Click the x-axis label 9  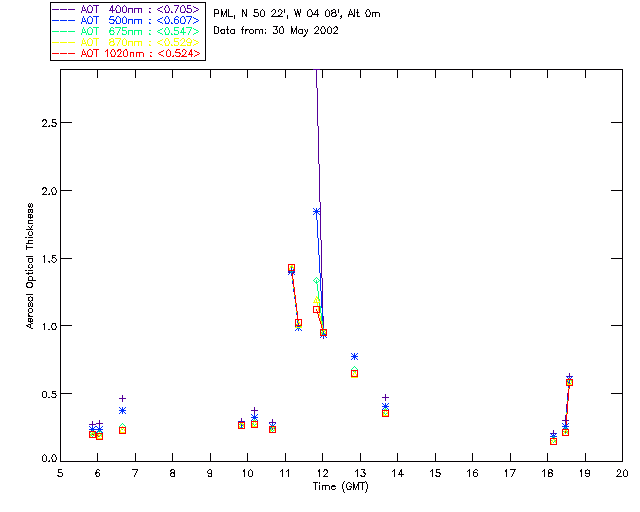[210, 473]
